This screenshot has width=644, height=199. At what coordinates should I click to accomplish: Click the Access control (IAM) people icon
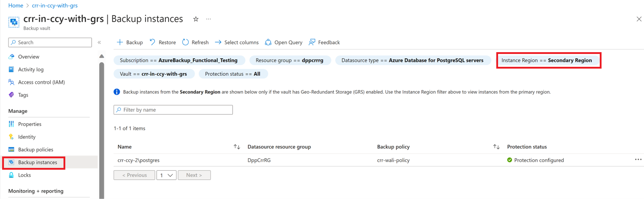click(x=11, y=82)
